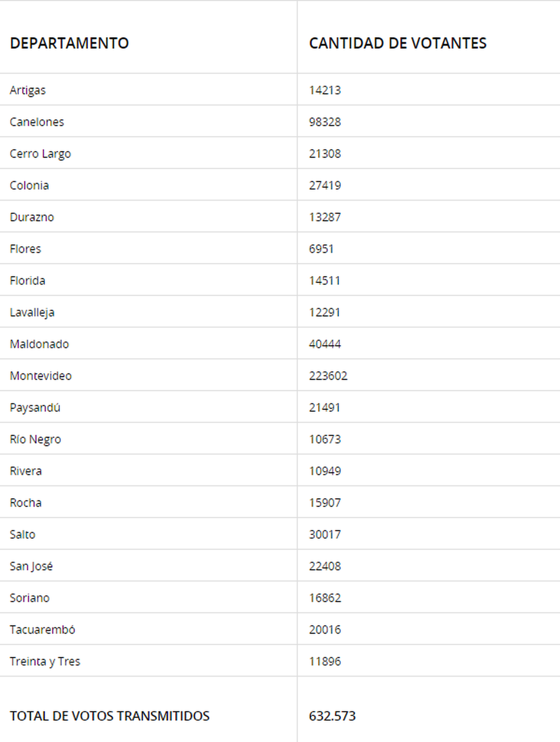The height and width of the screenshot is (742, 560).
Task: Click Maldonado's voter count 40444
Action: (325, 344)
